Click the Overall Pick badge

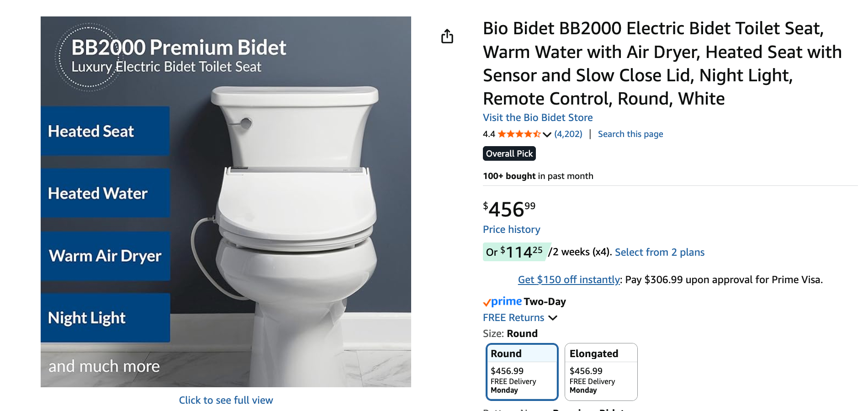click(x=509, y=154)
